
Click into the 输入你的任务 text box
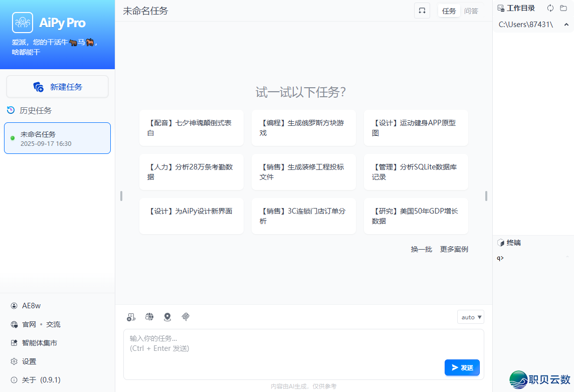[x=303, y=354]
